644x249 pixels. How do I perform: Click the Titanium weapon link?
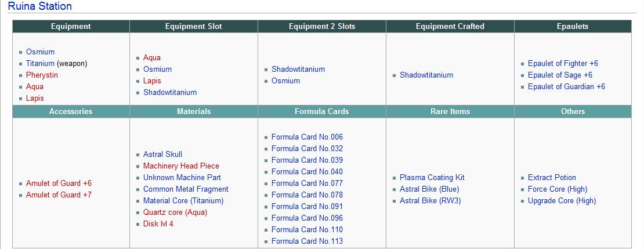tap(40, 64)
